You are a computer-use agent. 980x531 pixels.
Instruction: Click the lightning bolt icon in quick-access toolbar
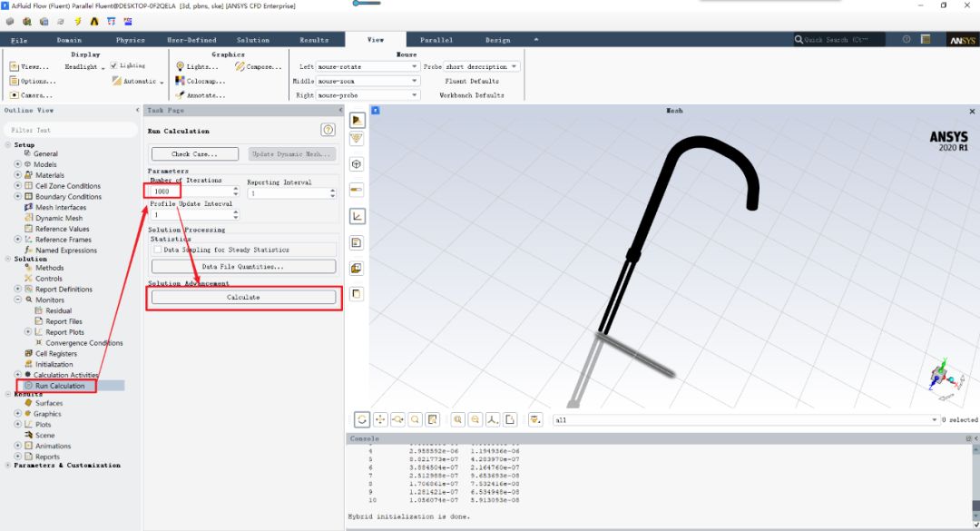[x=77, y=21]
